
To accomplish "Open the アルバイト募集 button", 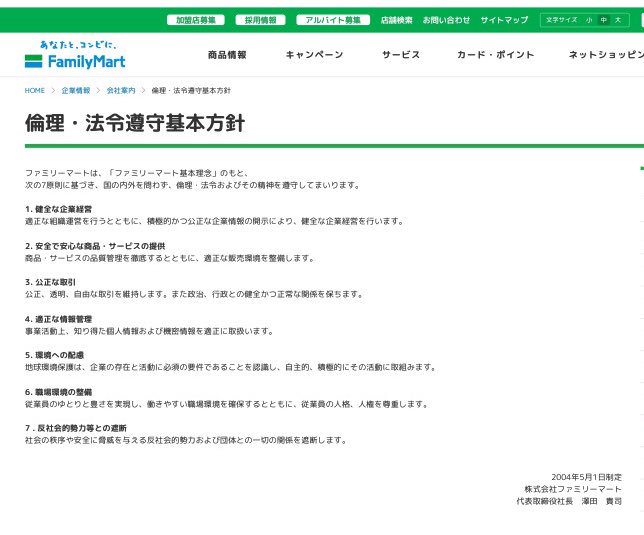I will (x=333, y=20).
